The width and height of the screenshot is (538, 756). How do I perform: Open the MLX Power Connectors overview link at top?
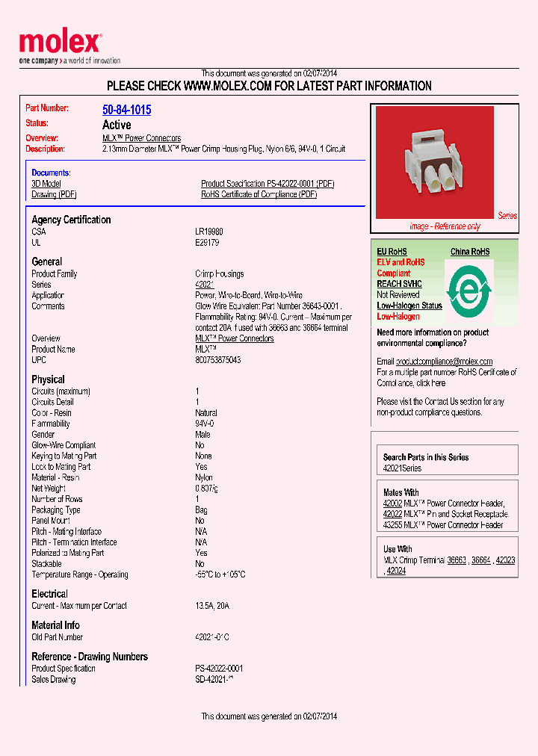(x=142, y=138)
